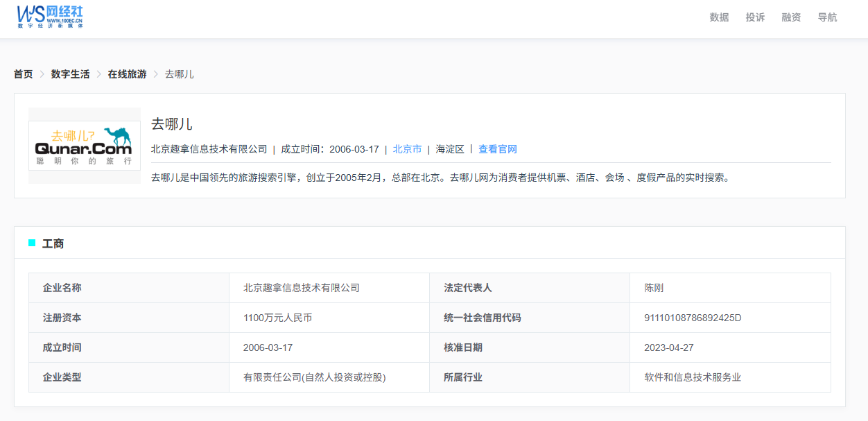Click the 1100万元人民币 registered capital value
The height and width of the screenshot is (421, 868).
[277, 318]
